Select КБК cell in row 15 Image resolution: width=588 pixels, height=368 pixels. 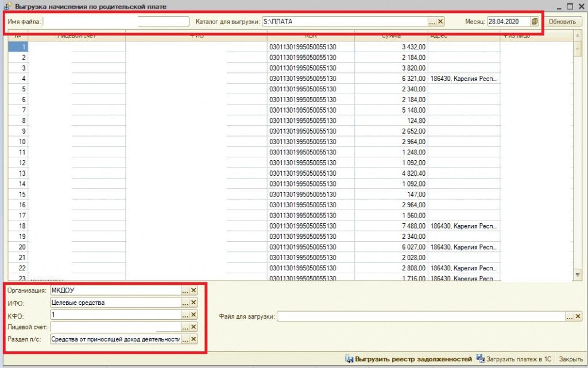click(x=311, y=194)
